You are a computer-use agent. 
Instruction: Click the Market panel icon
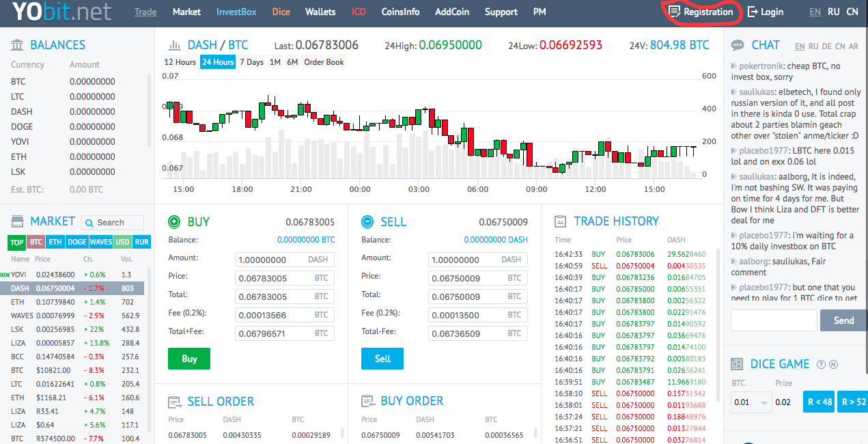17,221
